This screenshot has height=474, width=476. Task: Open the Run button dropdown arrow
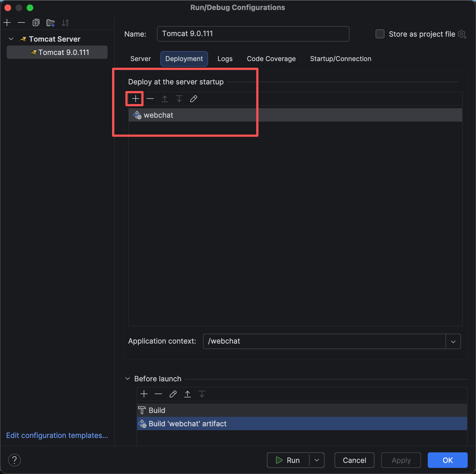pyautogui.click(x=317, y=460)
